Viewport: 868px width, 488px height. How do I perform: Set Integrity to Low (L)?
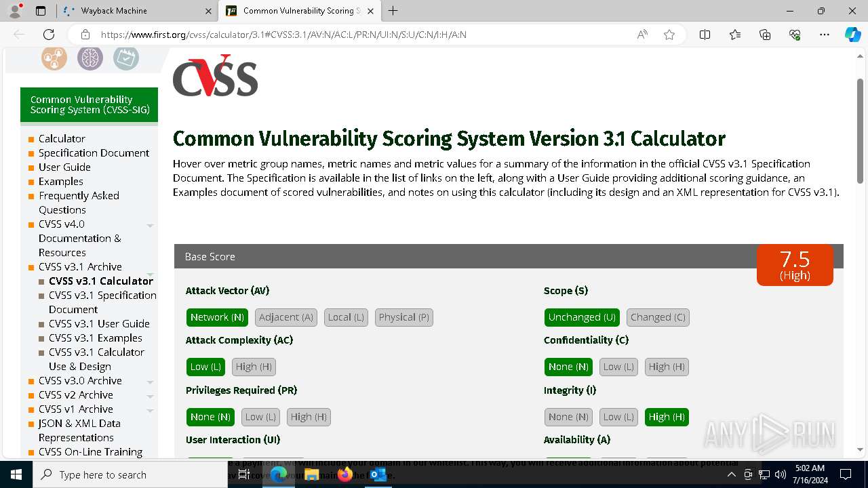tap(618, 417)
